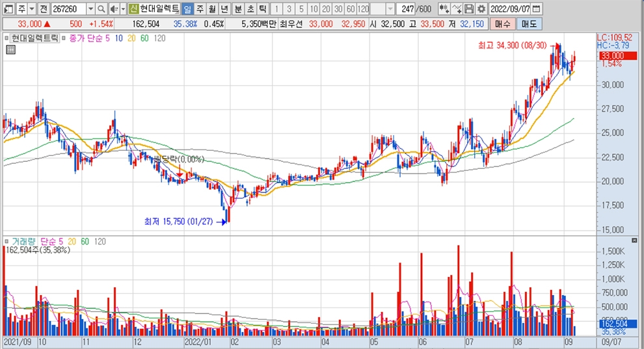Switch to minute '분' chart period

(238, 8)
